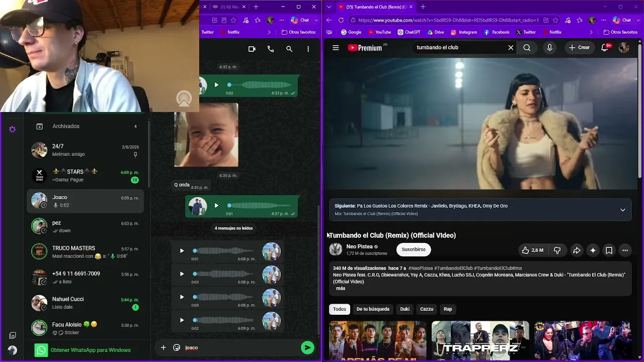The height and width of the screenshot is (362, 644).
Task: Open the Neo Pistea channel name
Action: (x=359, y=247)
